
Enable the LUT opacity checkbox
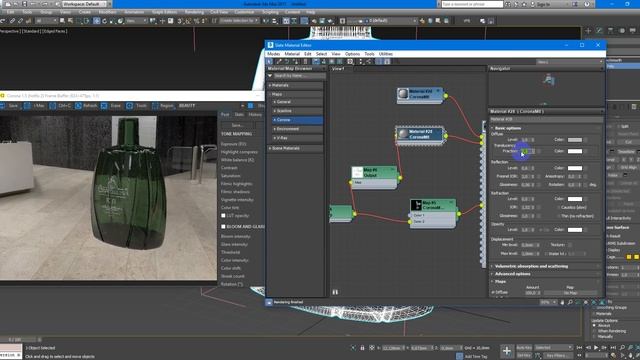point(223,216)
